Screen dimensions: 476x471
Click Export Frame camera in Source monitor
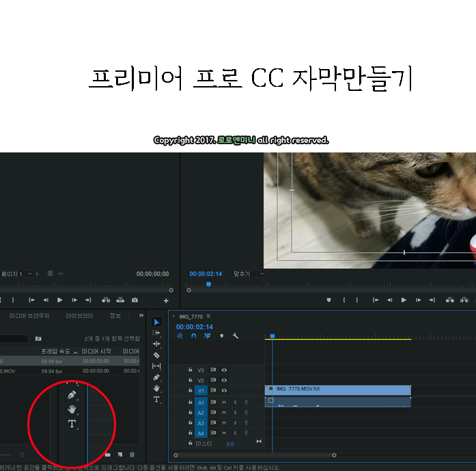pyautogui.click(x=135, y=300)
